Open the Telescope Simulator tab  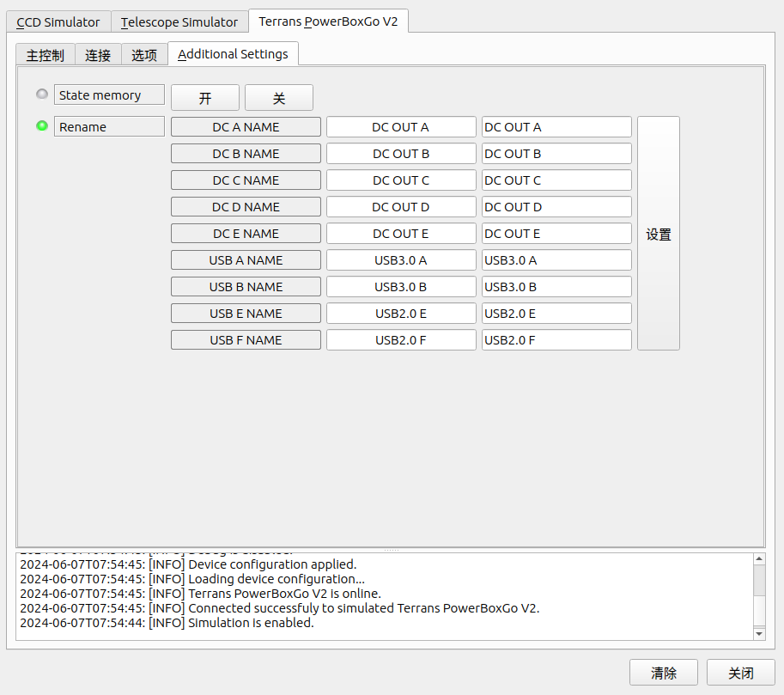179,22
